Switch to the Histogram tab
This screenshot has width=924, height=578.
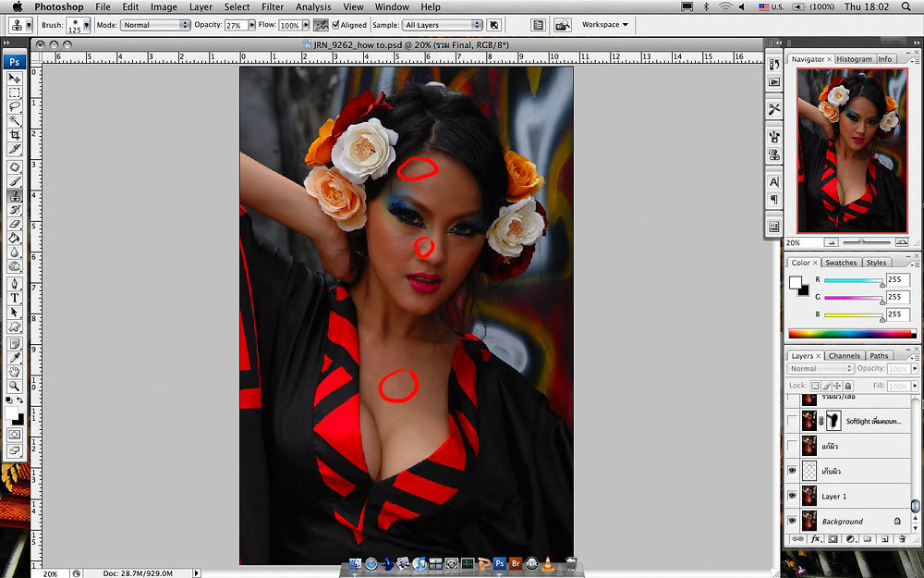point(854,59)
